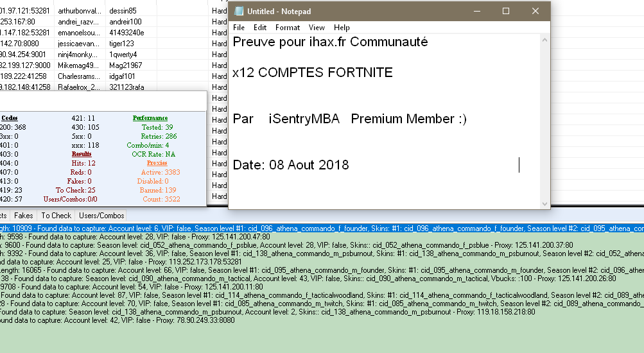Click Notepad scrollbar down arrow
Image resolution: width=644 pixels, height=353 pixels.
tap(544, 203)
